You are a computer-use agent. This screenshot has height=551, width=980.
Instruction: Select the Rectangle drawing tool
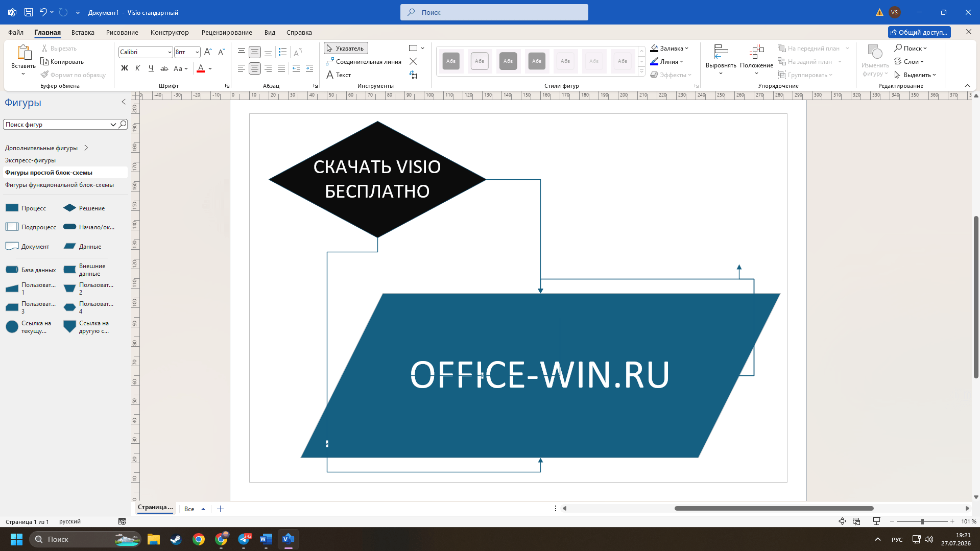pos(413,49)
